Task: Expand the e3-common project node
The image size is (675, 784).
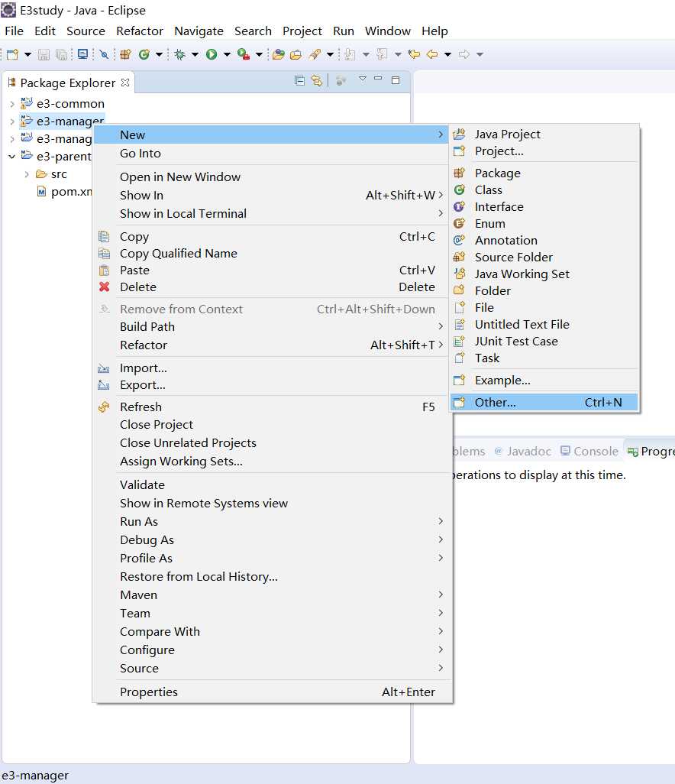Action: click(12, 104)
